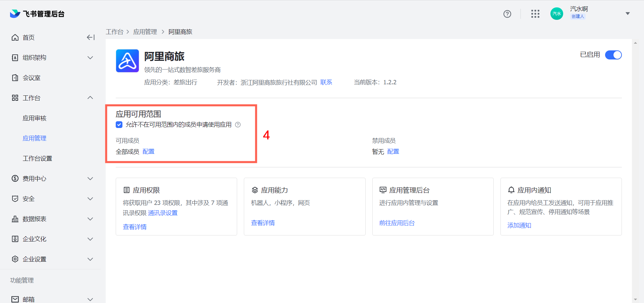Click the 会议室 sidebar icon
Screen dimensions: 644x303
click(15, 78)
